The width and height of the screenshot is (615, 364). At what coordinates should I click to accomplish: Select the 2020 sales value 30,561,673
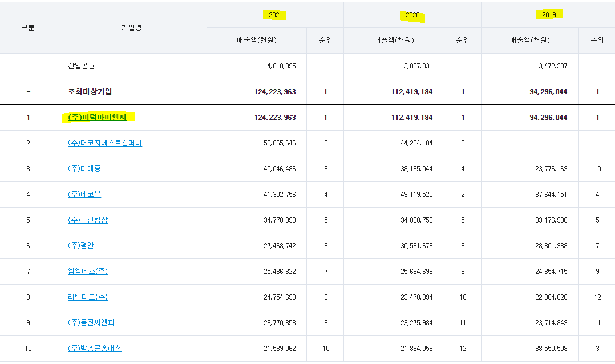pos(416,246)
